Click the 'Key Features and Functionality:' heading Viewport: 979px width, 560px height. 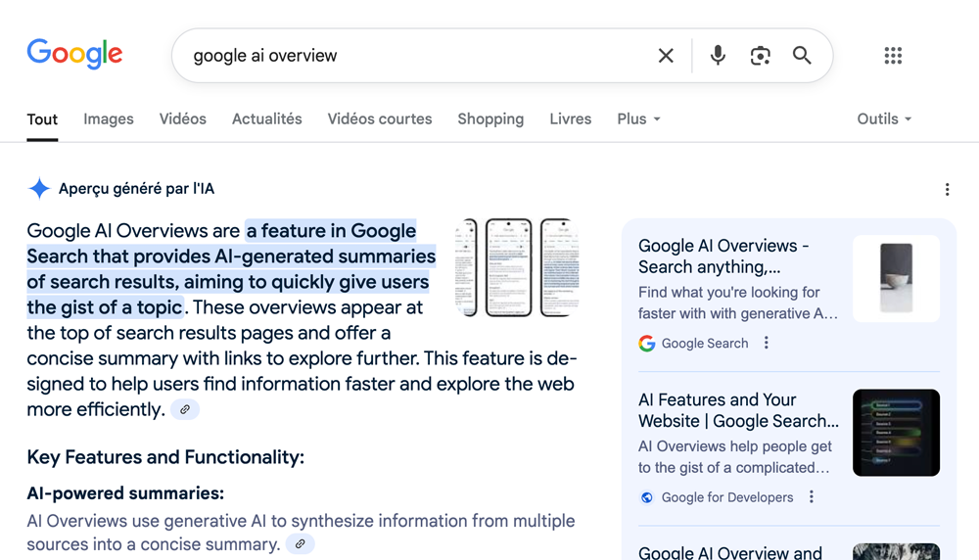coord(165,457)
